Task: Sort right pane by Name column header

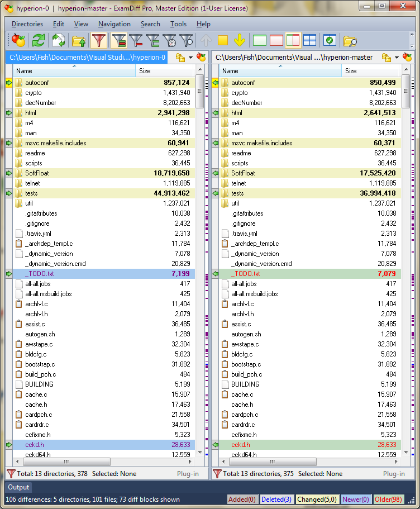Action: (x=280, y=71)
